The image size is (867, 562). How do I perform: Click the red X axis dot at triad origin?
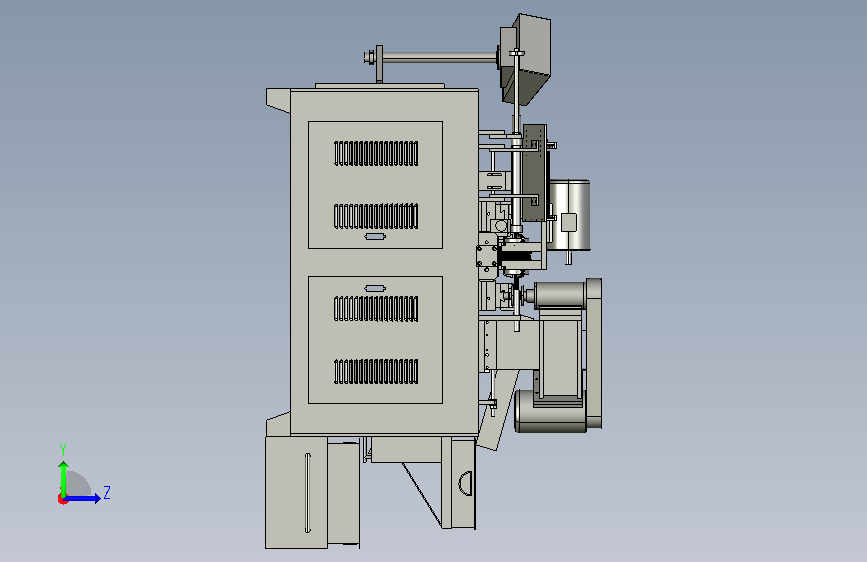62,499
